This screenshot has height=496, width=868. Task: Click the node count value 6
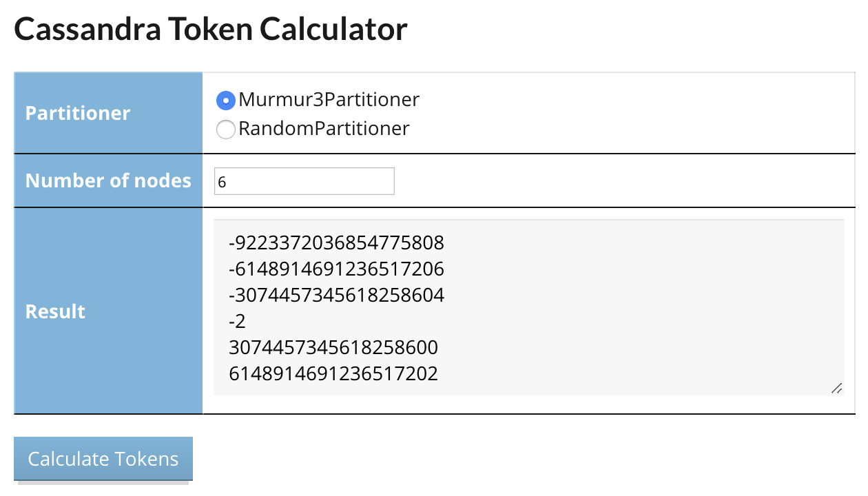click(x=224, y=181)
